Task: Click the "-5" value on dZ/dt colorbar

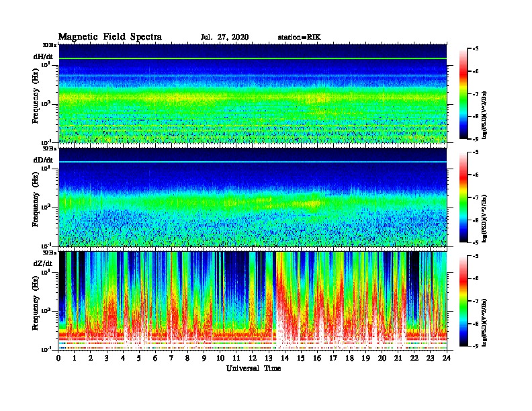Action: [x=476, y=256]
